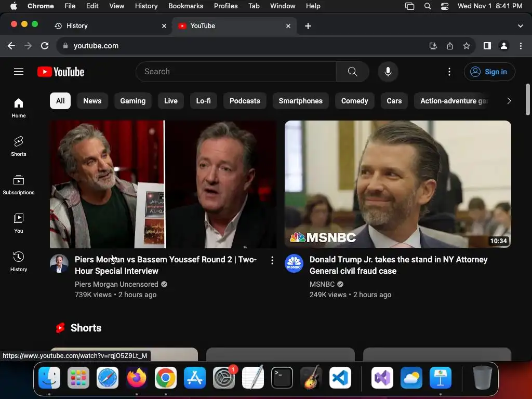Click the install app icon in address bar

433,46
